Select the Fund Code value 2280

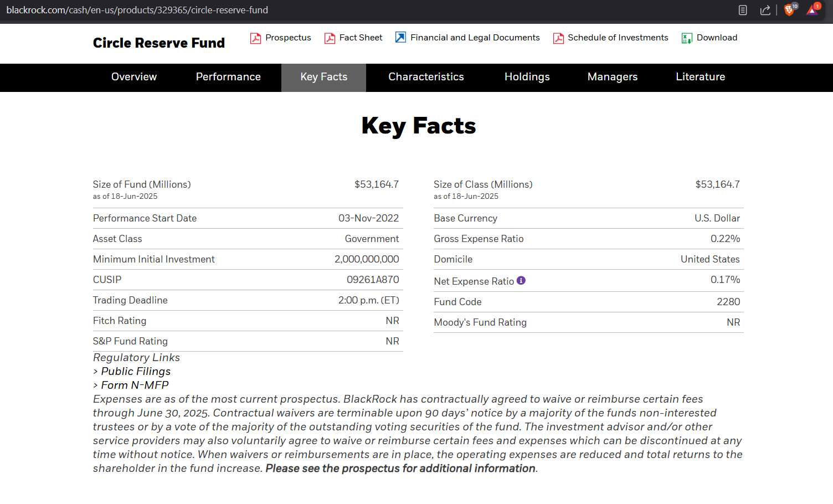pyautogui.click(x=728, y=302)
